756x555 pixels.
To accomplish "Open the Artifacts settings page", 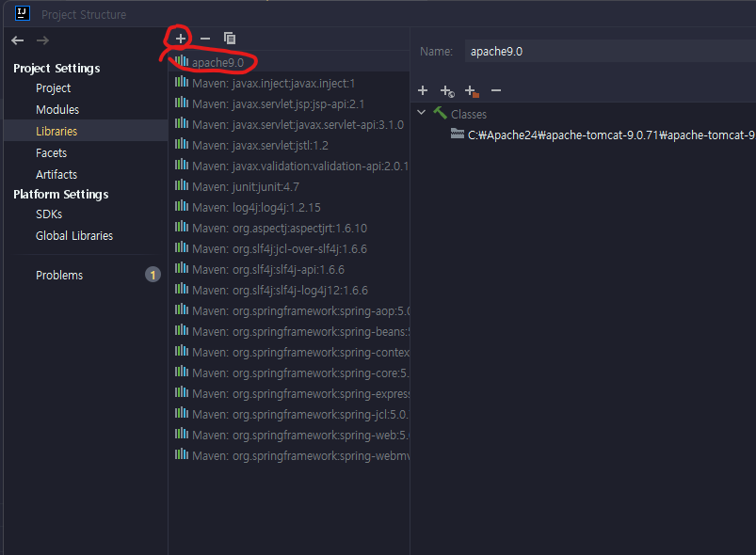I will pos(56,174).
